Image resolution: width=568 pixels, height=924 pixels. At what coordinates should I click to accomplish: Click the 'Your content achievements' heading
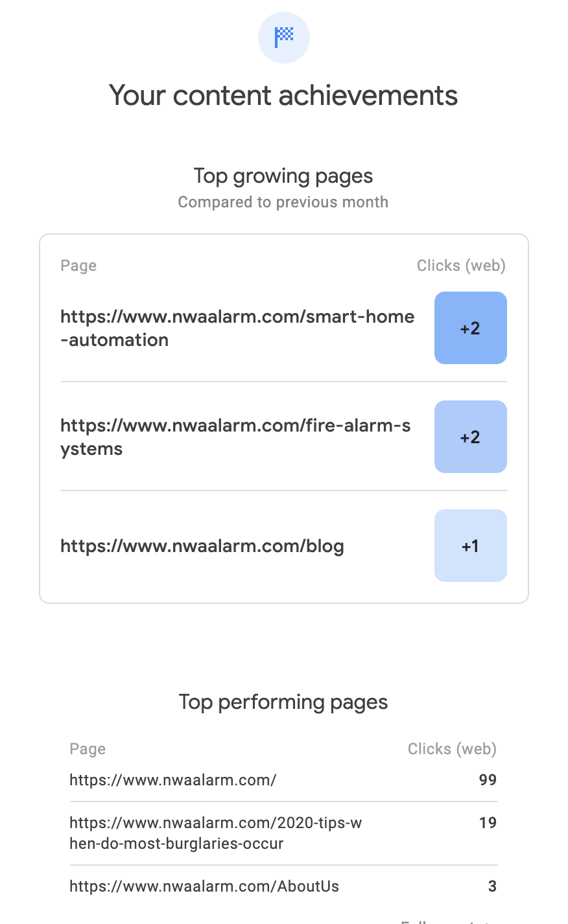click(283, 96)
